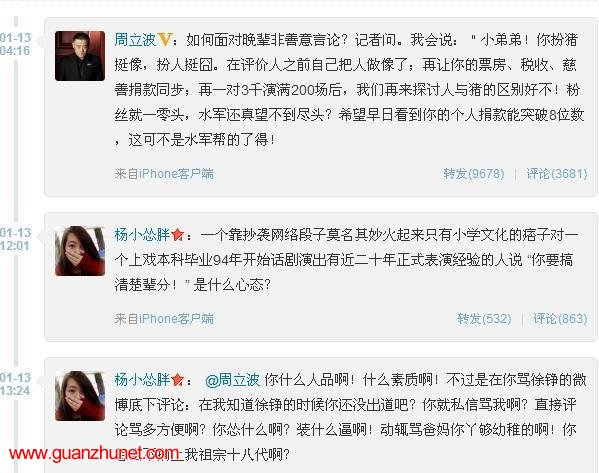Open 杨小怂胖's avatar in the 12:01 post
This screenshot has height=473, width=599.
click(x=80, y=251)
